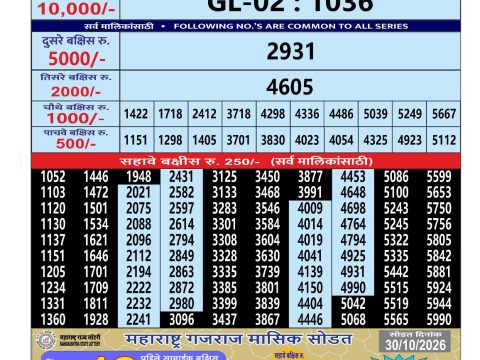Click number 5565 in the 250/- grid

(396, 320)
